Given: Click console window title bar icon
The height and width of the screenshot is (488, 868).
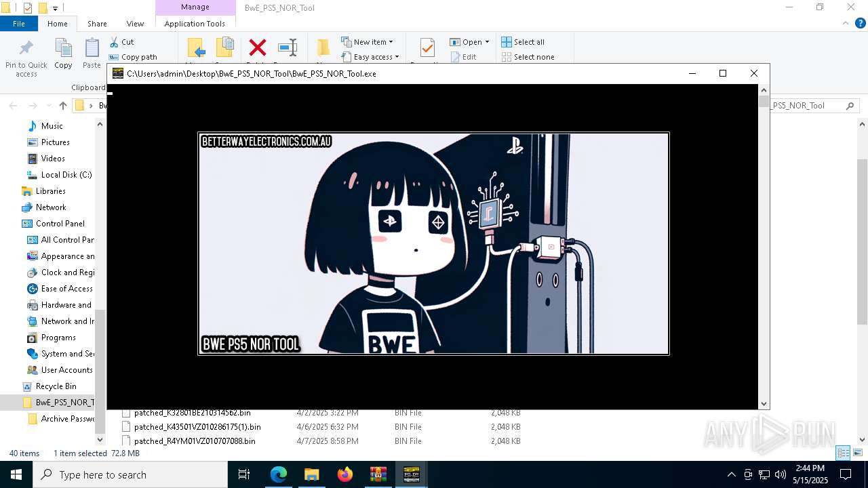Looking at the screenshot, I should pos(118,73).
